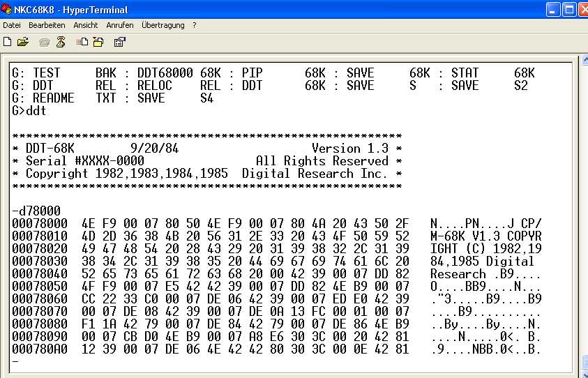
Task: Click the Disconnect toolbar icon
Action: (61, 42)
